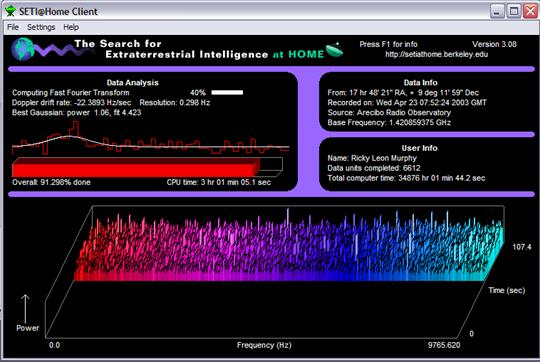Image resolution: width=540 pixels, height=362 pixels.
Task: Click the '107.4' time axis value
Action: click(x=522, y=247)
